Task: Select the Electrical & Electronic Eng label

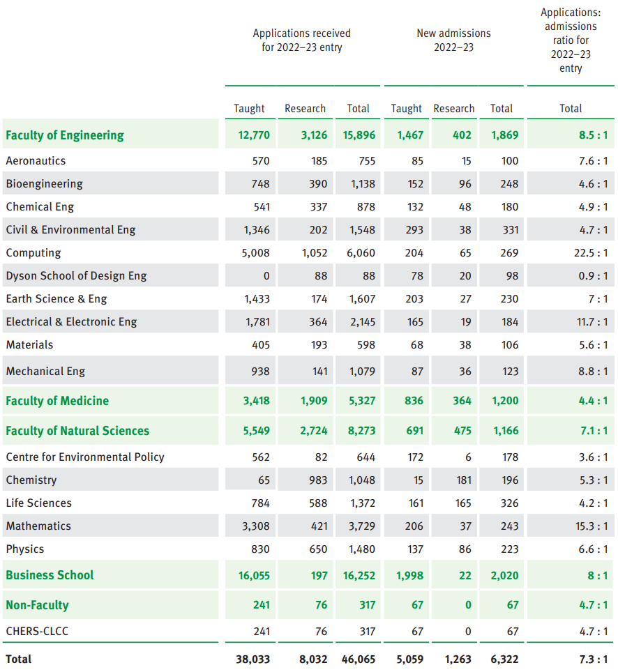Action: click(71, 322)
